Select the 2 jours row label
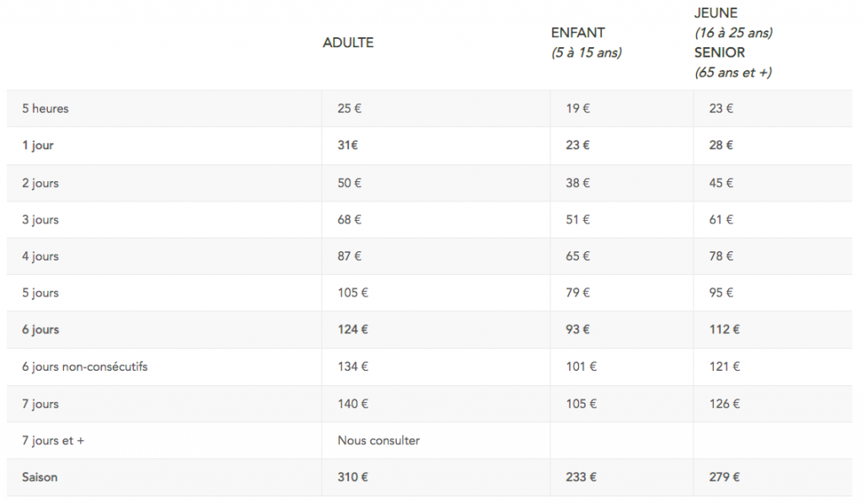Screen dimensions: 863x504 point(40,183)
